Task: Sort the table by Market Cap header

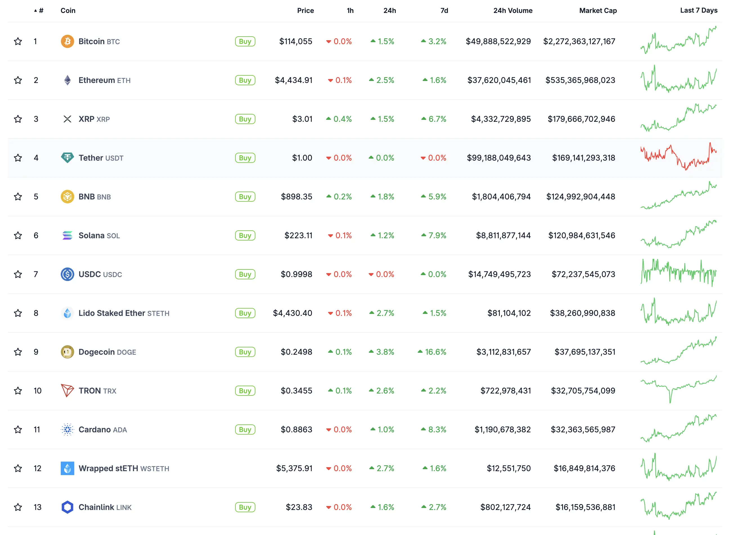Action: 598,10
